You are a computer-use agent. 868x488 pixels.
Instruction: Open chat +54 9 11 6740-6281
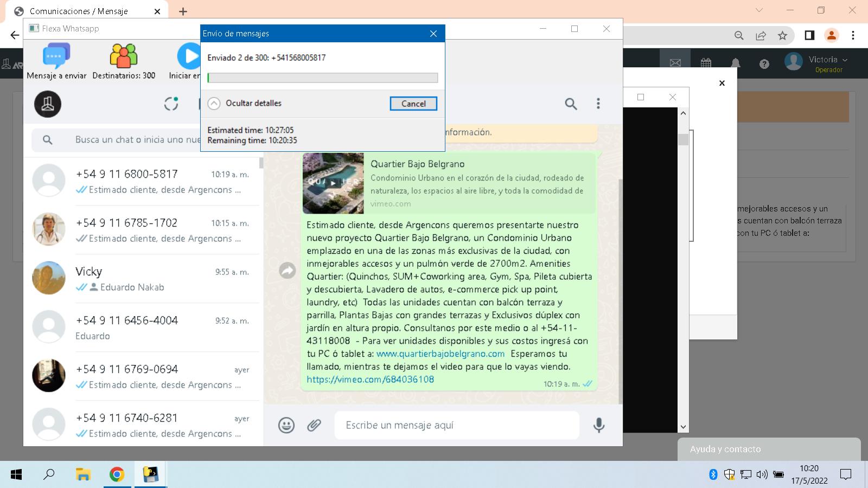click(142, 424)
